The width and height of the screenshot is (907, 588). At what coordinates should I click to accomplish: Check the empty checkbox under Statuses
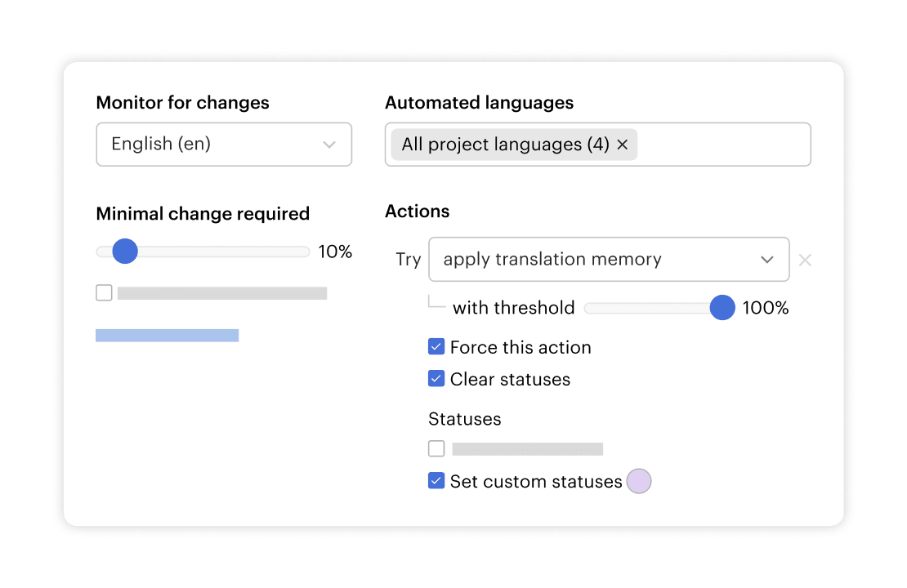pos(436,448)
